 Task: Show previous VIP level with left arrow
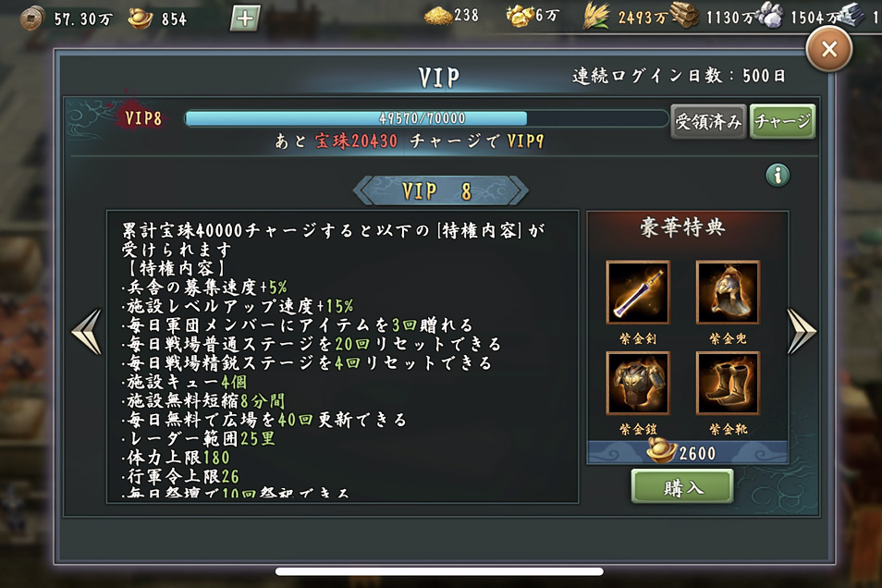tap(87, 332)
